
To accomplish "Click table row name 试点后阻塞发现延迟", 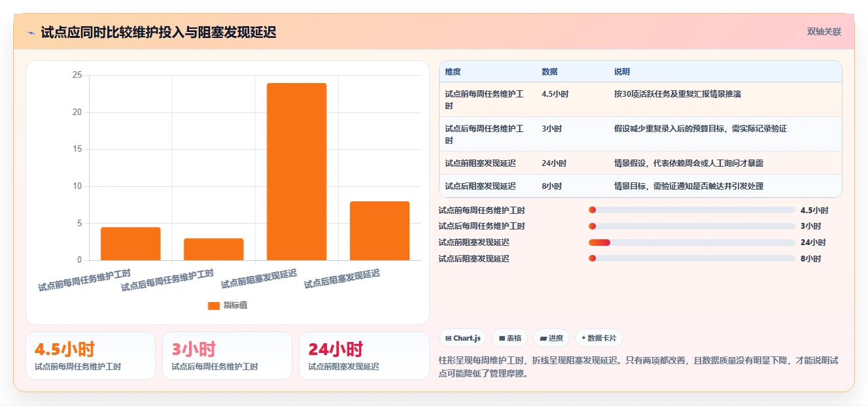I will (x=481, y=186).
